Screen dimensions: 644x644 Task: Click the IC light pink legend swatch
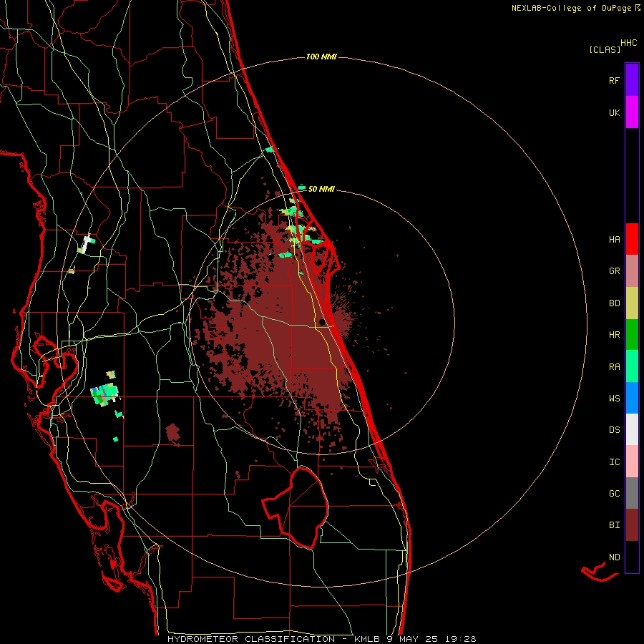(x=632, y=462)
